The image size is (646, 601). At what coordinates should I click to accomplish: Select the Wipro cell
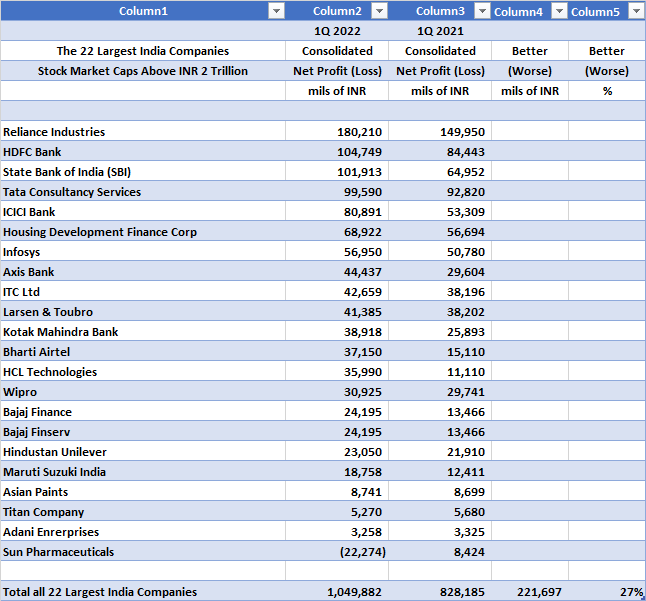[143, 391]
